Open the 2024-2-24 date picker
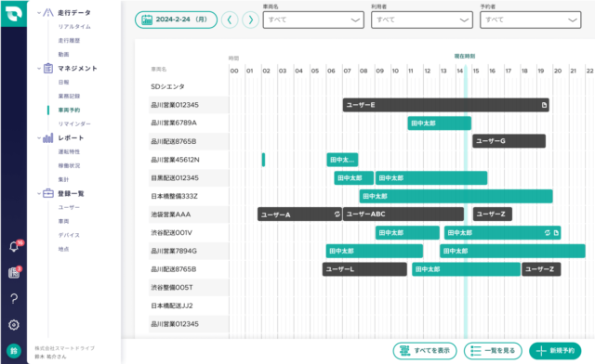595x364 pixels. [x=176, y=19]
